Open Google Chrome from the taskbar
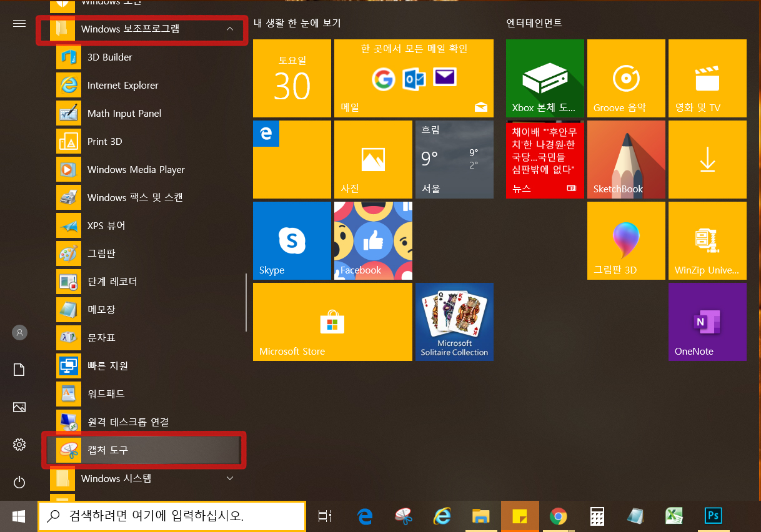Screen dimensions: 761x532 point(558,516)
